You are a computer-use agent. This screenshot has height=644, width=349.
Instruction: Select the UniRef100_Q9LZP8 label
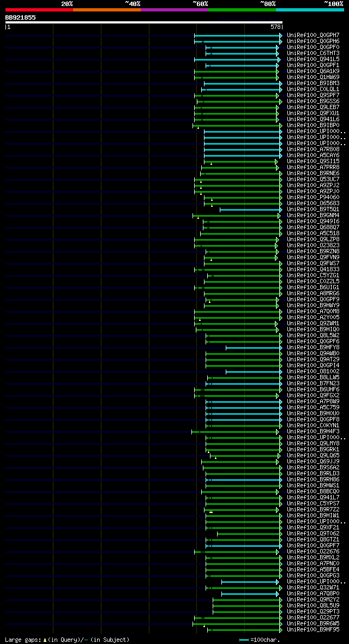pos(313,240)
